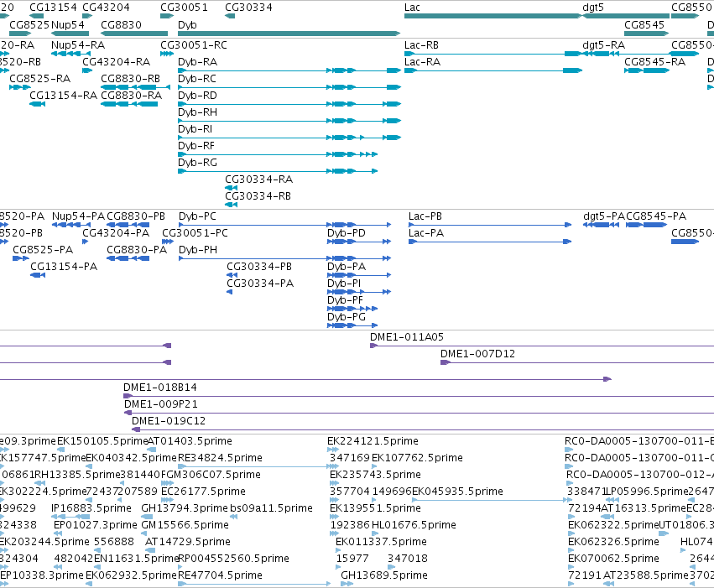This screenshot has width=714, height=588.
Task: Select the Dyb-PH protein label
Action: tap(198, 250)
